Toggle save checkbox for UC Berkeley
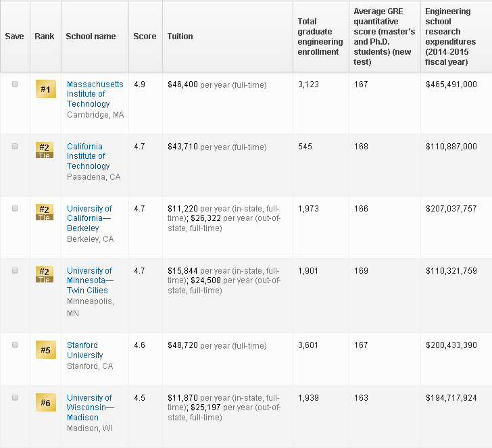Screen dimensions: 492x448 click(15, 209)
